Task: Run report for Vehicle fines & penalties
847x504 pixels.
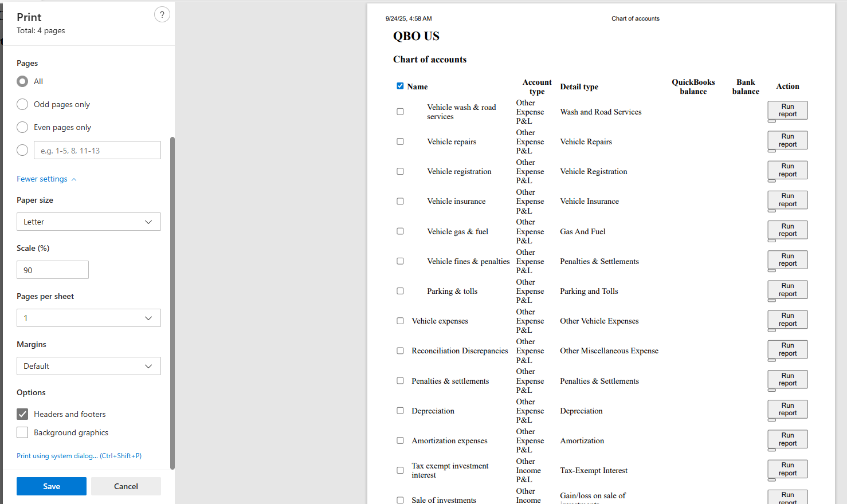Action: click(787, 259)
